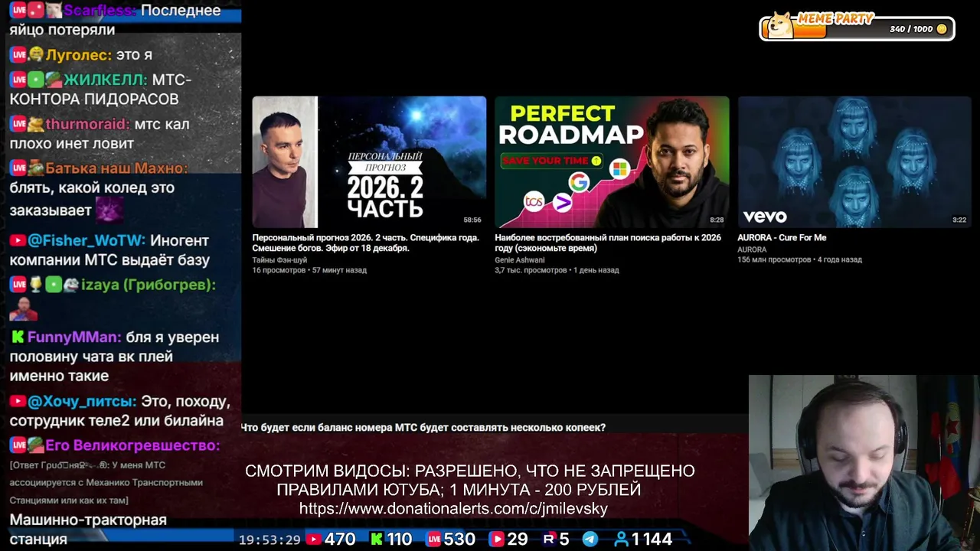Click the 'Машинно-тракторная станция' chat message
980x551 pixels.
[x=88, y=530]
